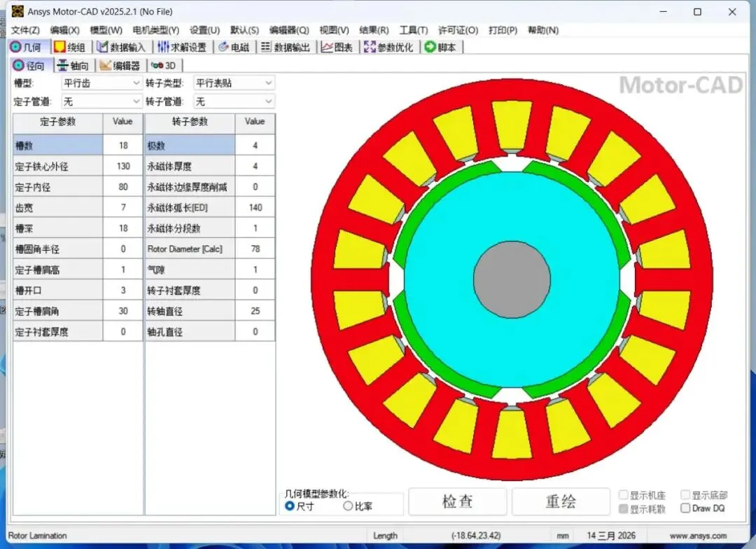756x549 pixels.
Task: Click the 齿宽 value 7
Action: pos(123,207)
